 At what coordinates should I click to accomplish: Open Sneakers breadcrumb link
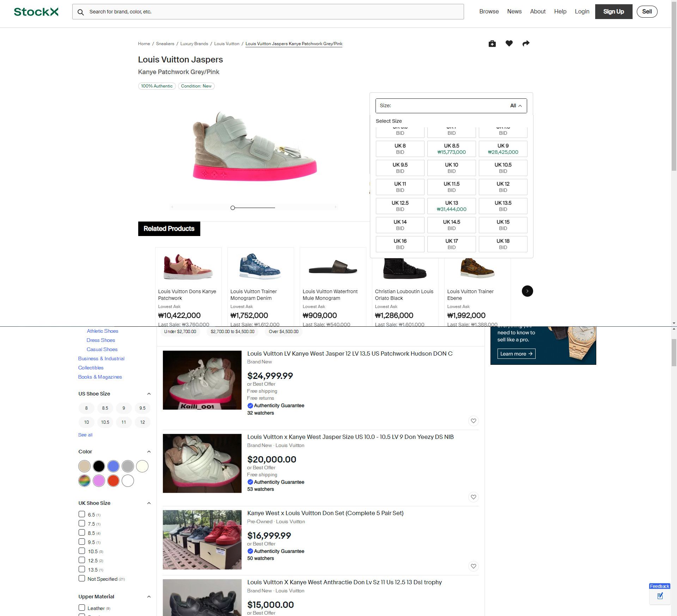click(x=165, y=44)
